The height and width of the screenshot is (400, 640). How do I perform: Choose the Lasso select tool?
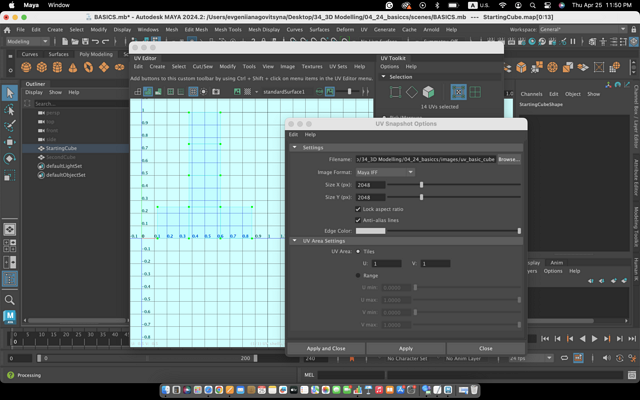click(x=10, y=109)
